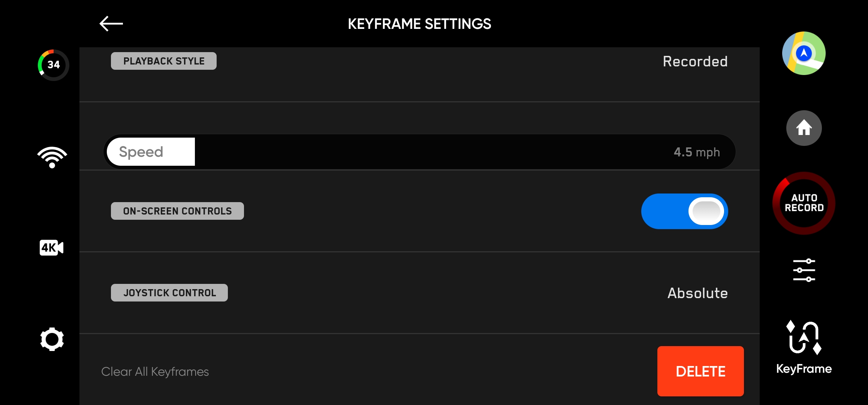Click Clear All Keyframes
The width and height of the screenshot is (868, 405).
coord(155,371)
